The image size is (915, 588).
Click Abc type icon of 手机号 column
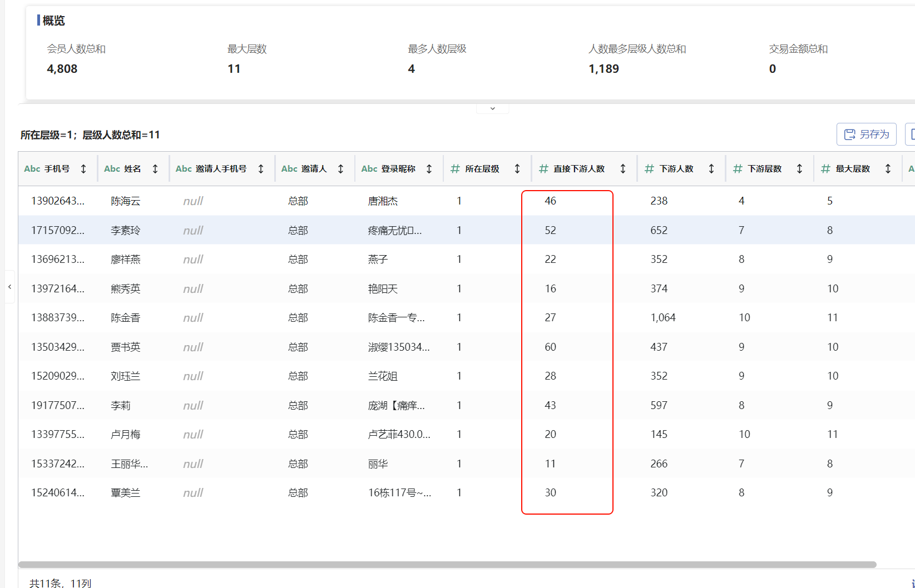(x=32, y=168)
